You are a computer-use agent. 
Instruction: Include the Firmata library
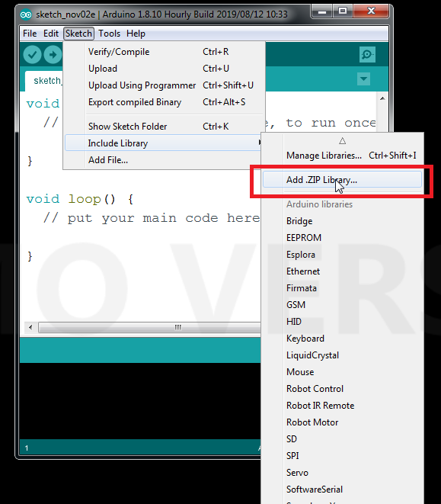coord(343,288)
